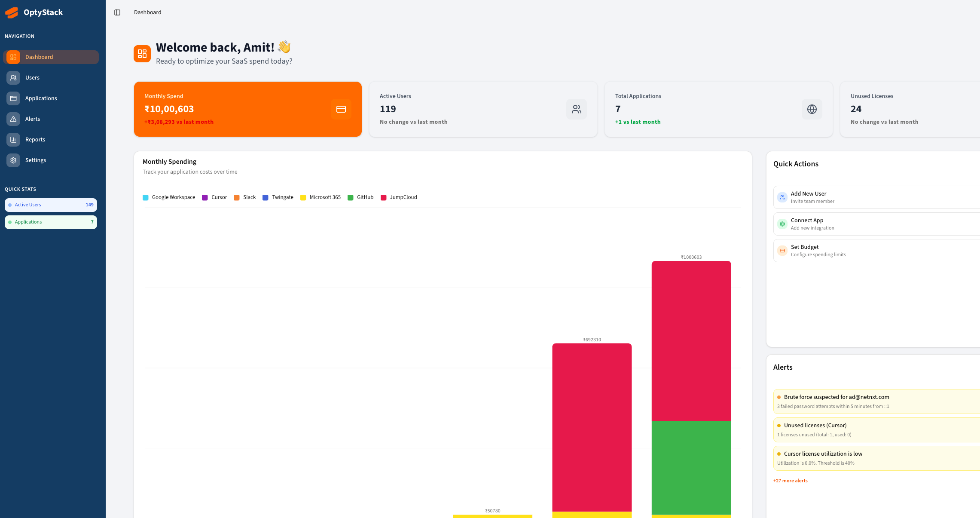Click globe icon on Total Applications card
This screenshot has height=518, width=980.
[x=812, y=109]
